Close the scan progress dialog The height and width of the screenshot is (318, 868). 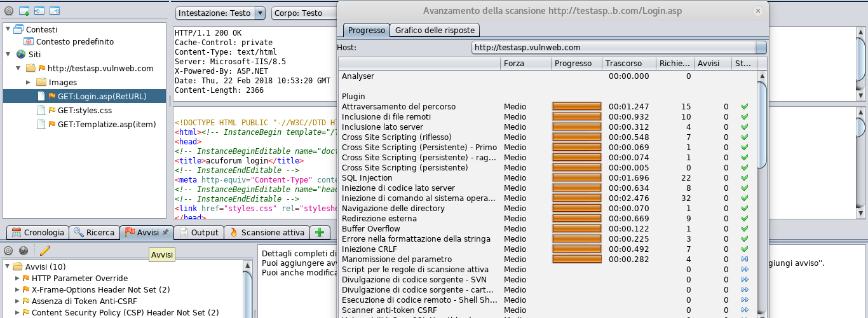click(x=757, y=11)
